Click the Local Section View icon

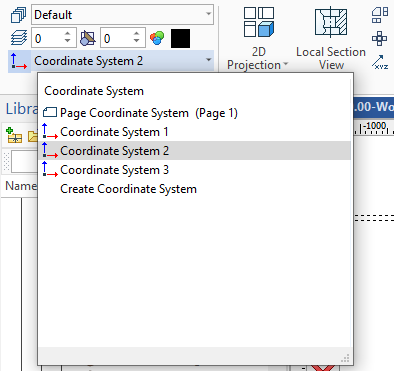(x=331, y=22)
